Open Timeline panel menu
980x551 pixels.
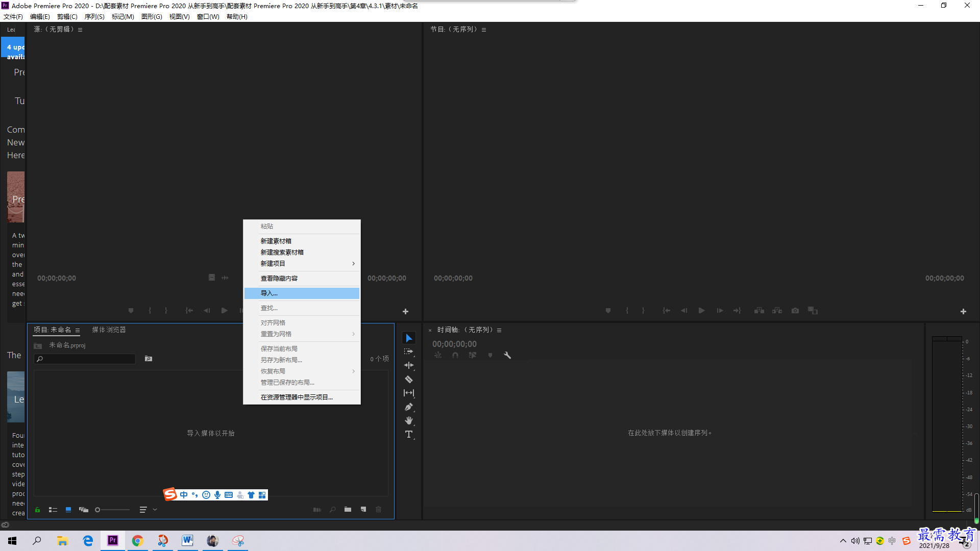click(499, 330)
